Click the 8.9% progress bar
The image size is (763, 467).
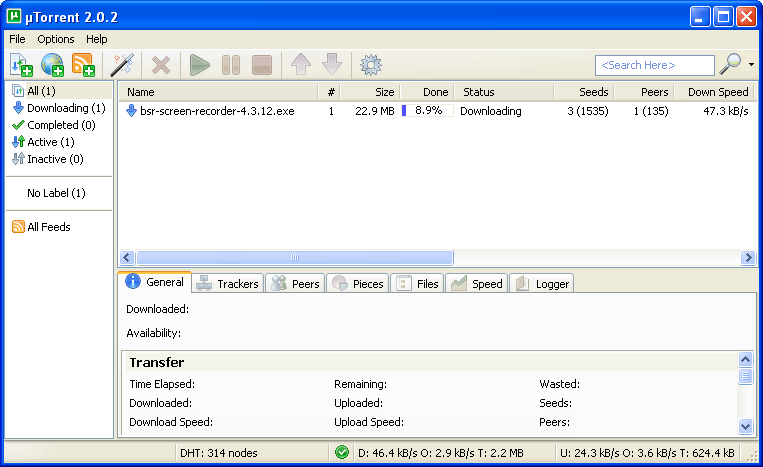coord(427,111)
